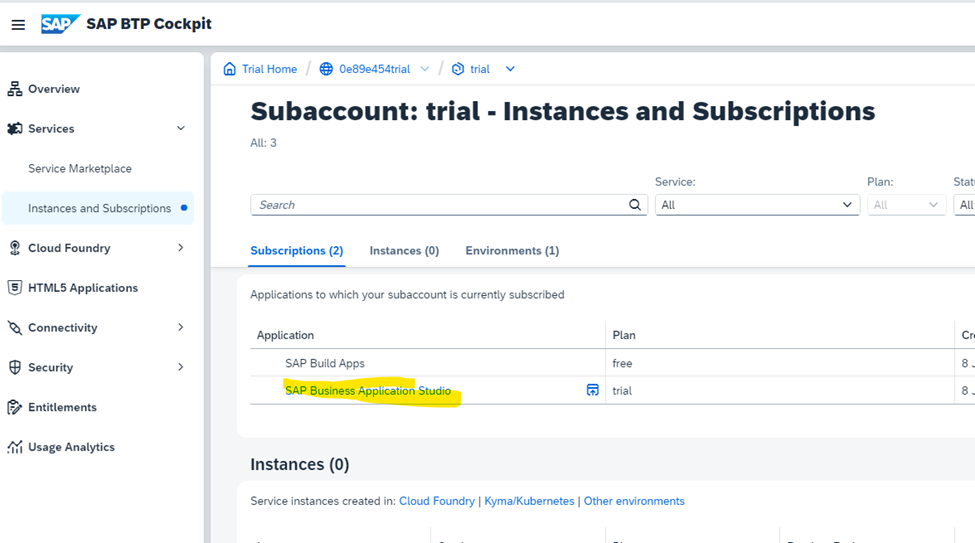Open SAP Business Application Studio link

[x=367, y=391]
